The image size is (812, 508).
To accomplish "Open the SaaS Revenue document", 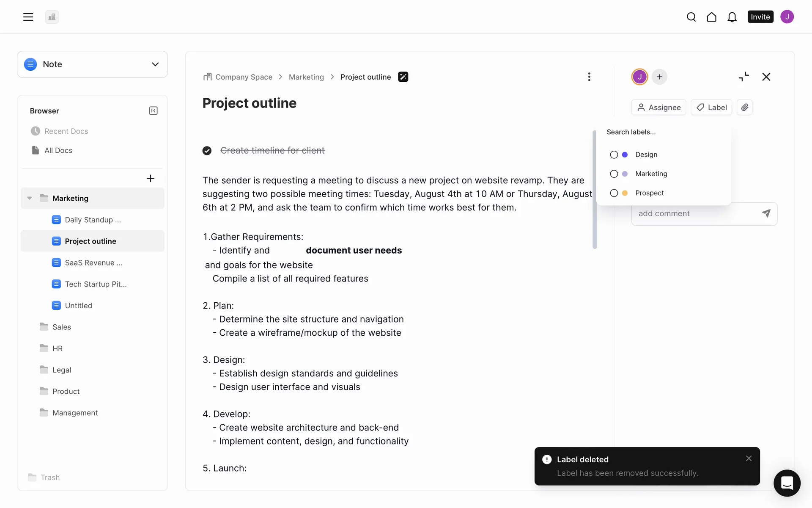I will point(93,263).
